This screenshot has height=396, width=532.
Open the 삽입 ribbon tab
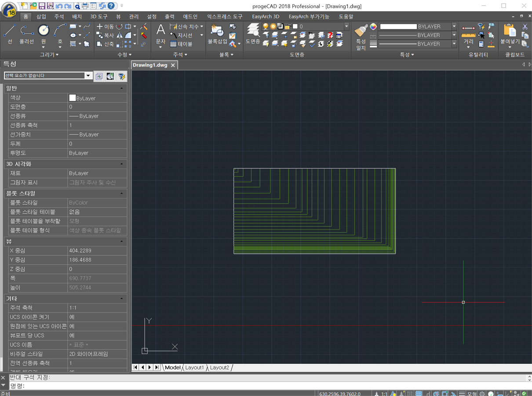[x=41, y=17]
